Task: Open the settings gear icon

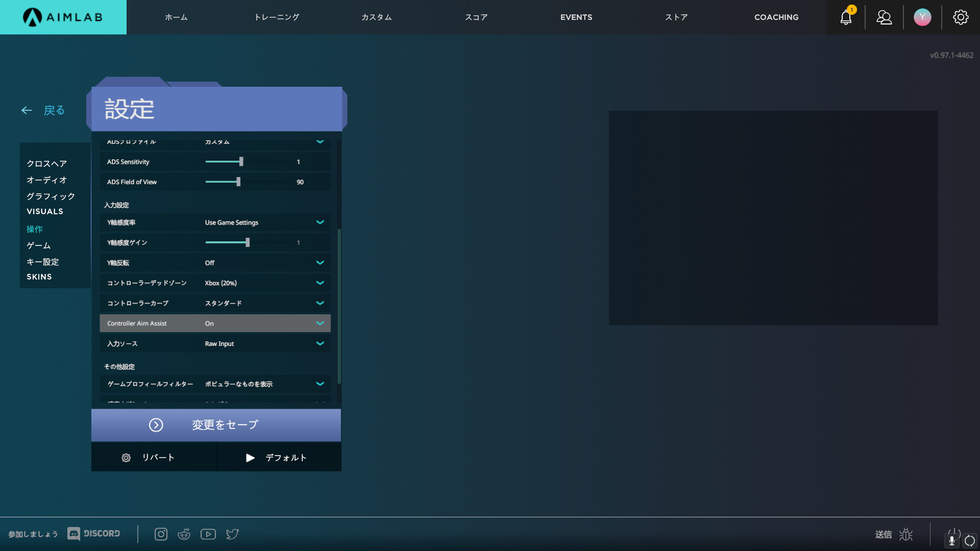Action: (961, 17)
